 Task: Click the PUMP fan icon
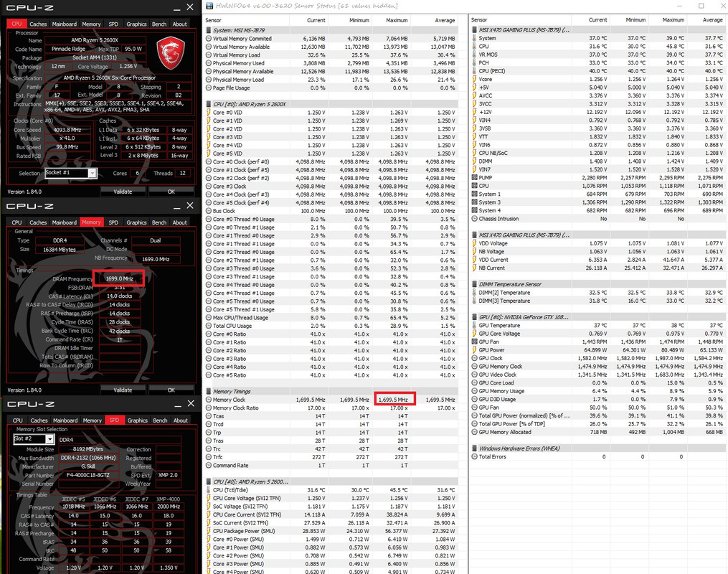click(475, 177)
